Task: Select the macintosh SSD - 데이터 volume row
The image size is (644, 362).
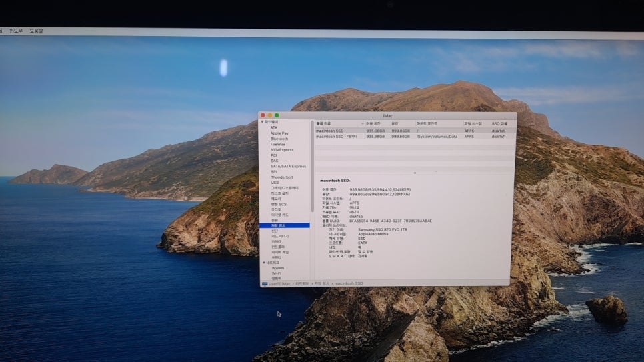Action: [x=415, y=137]
